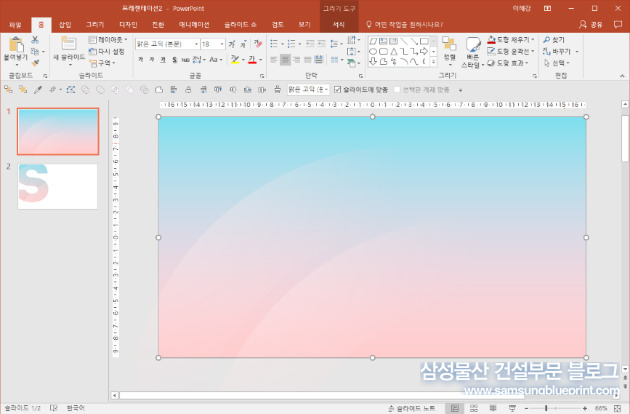
Task: Open the text direction dropdown
Action: (353, 40)
